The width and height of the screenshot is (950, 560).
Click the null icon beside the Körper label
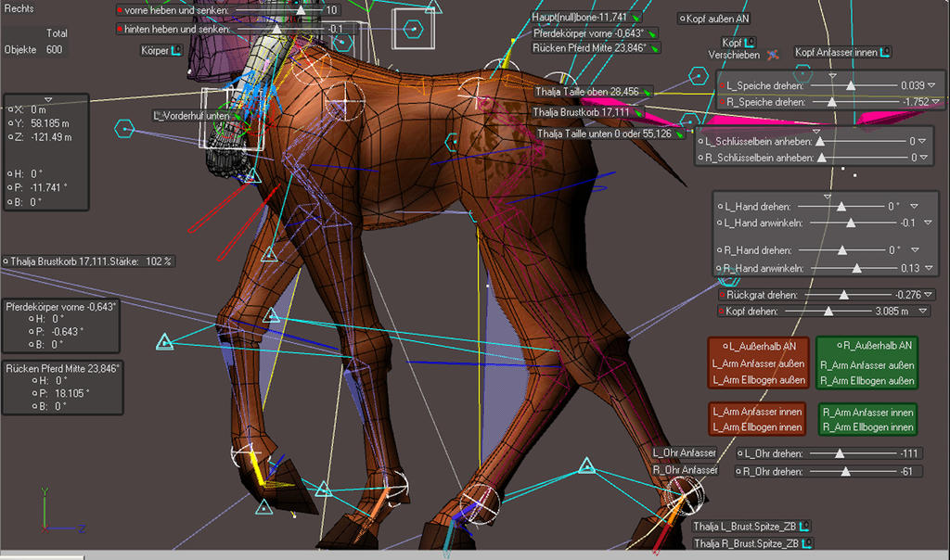(176, 51)
